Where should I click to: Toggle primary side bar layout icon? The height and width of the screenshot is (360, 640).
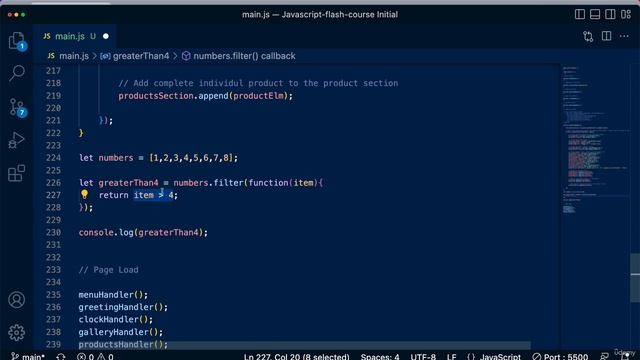580,14
